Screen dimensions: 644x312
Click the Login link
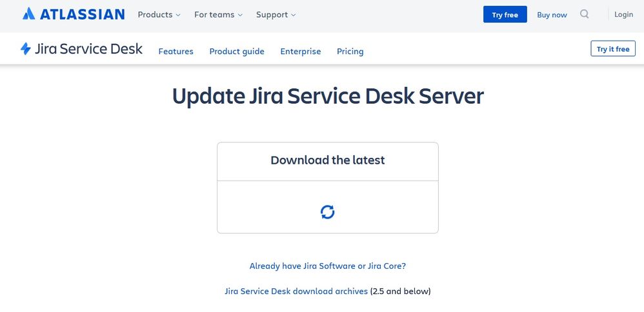click(623, 14)
